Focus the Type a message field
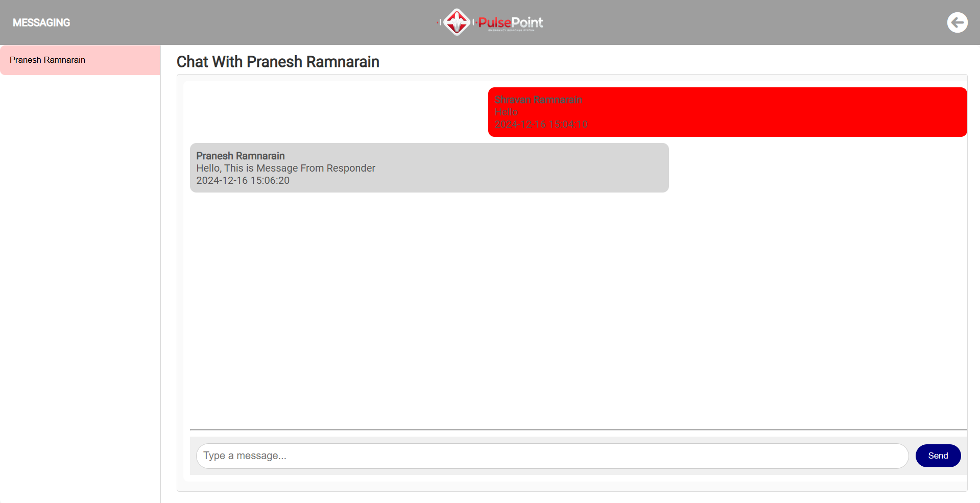Image resolution: width=980 pixels, height=503 pixels. tap(552, 456)
